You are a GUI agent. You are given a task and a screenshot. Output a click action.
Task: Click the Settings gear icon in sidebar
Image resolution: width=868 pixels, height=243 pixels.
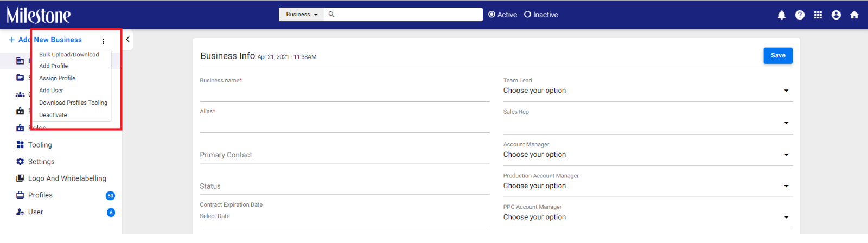point(20,162)
